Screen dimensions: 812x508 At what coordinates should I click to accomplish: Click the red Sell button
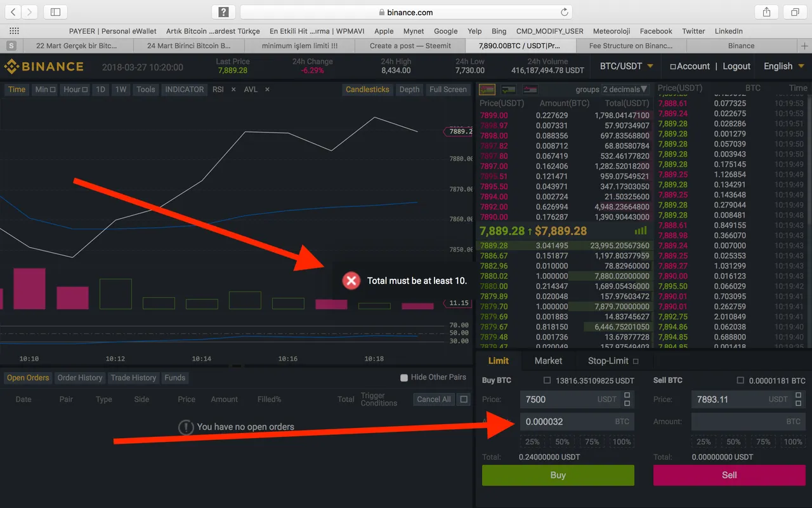[729, 475]
